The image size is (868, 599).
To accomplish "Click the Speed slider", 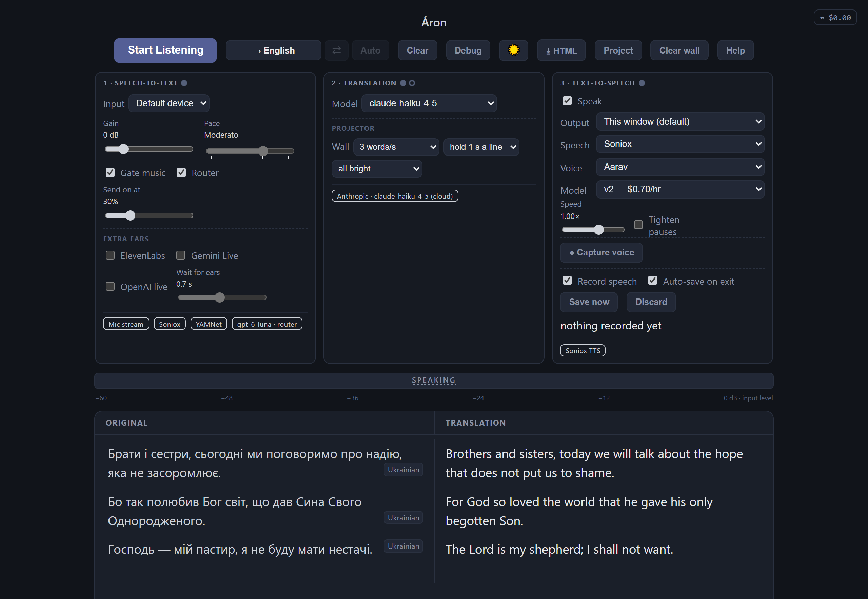I will 593,230.
